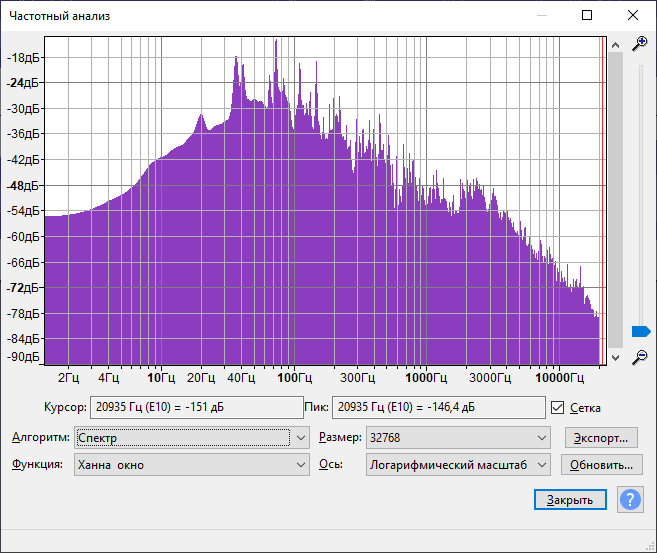Click the blue vertical zoom slider thumb
The width and height of the screenshot is (657, 553).
click(641, 331)
